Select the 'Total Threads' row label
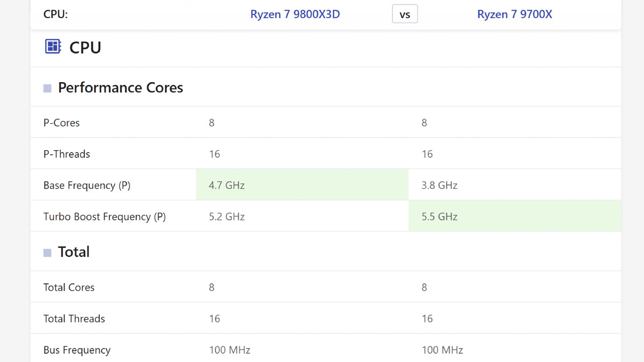This screenshot has height=362, width=644. pos(74,319)
